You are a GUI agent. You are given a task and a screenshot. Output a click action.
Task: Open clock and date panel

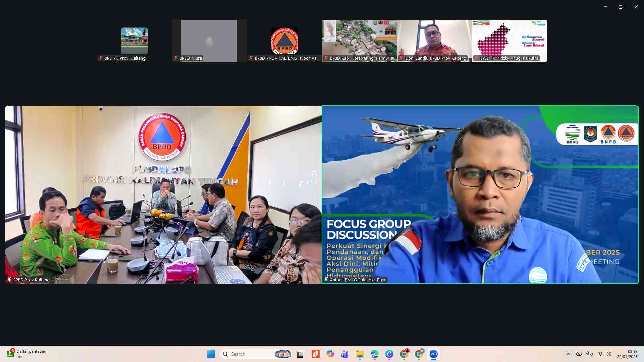[x=627, y=354]
